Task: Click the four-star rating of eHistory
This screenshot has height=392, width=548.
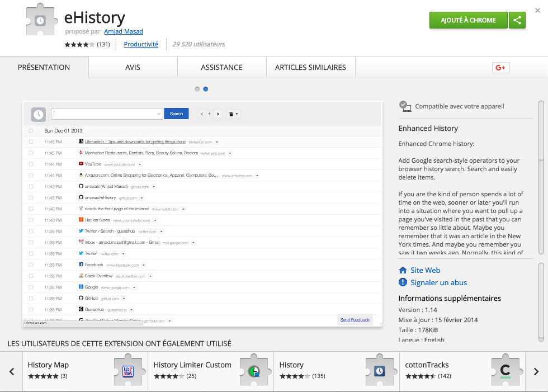Action: point(79,44)
